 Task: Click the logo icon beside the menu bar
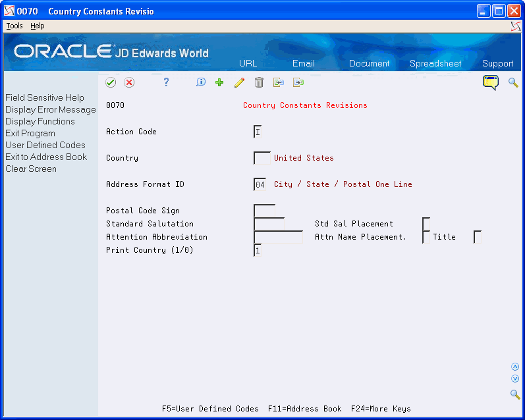pos(516,26)
